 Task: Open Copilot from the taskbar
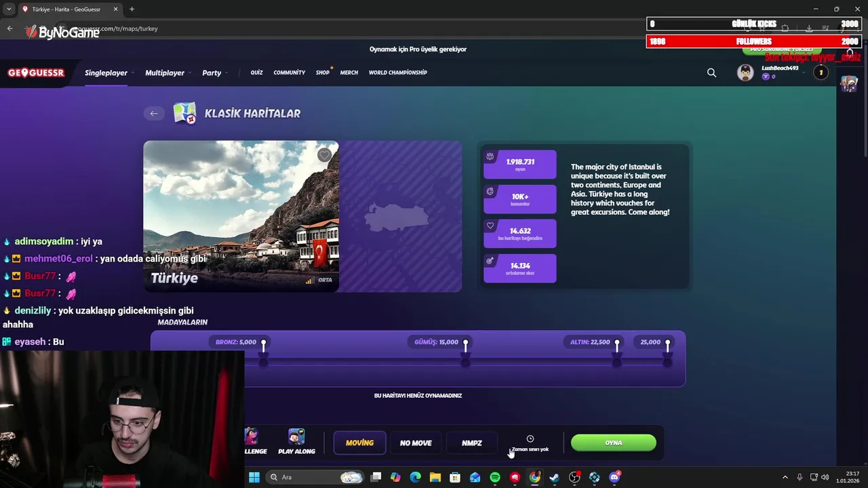[395, 477]
